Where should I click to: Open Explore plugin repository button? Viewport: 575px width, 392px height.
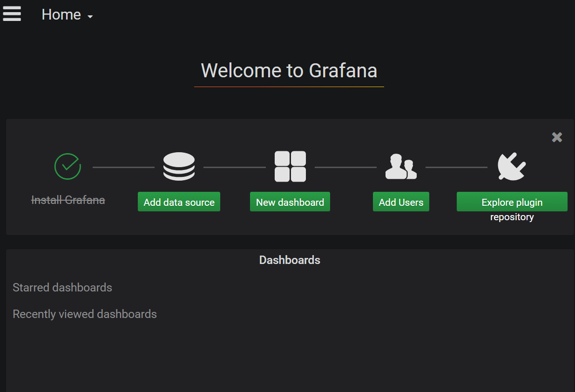point(512,202)
